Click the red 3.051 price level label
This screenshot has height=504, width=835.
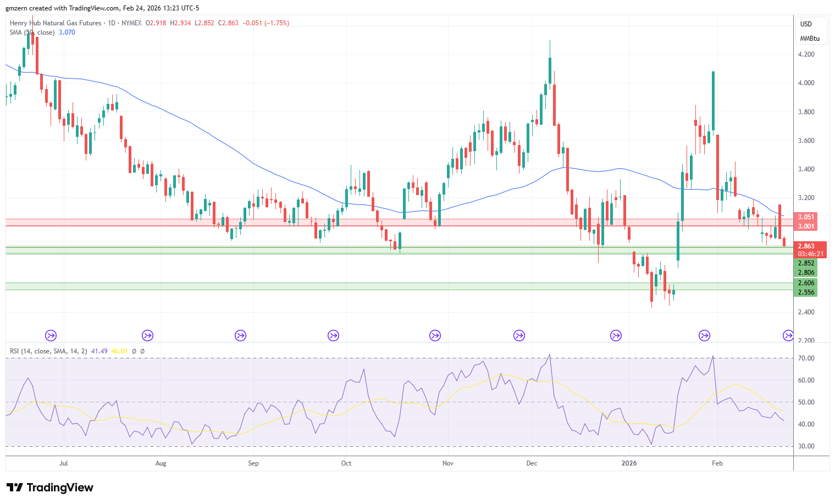click(806, 217)
